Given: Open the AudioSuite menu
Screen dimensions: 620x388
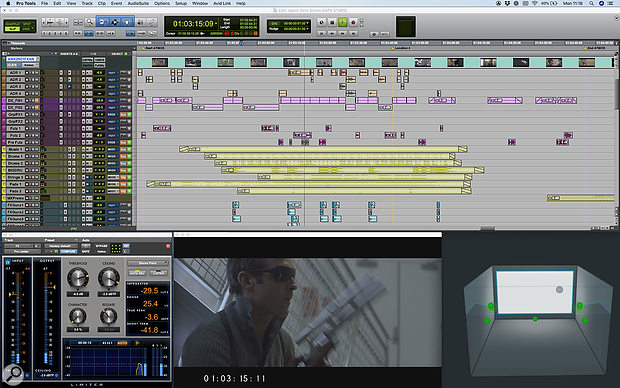Looking at the screenshot, I should (x=138, y=3).
